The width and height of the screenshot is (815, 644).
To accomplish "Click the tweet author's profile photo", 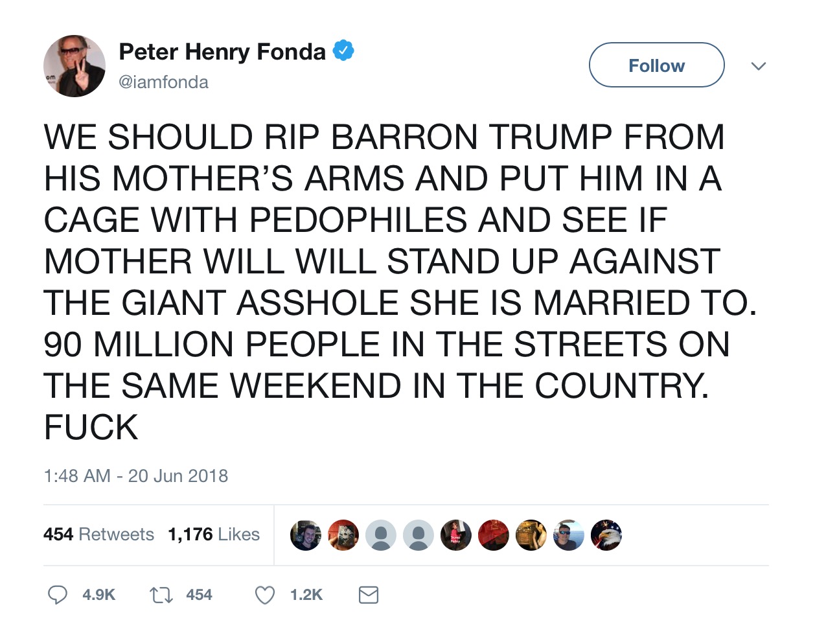I will coord(75,66).
